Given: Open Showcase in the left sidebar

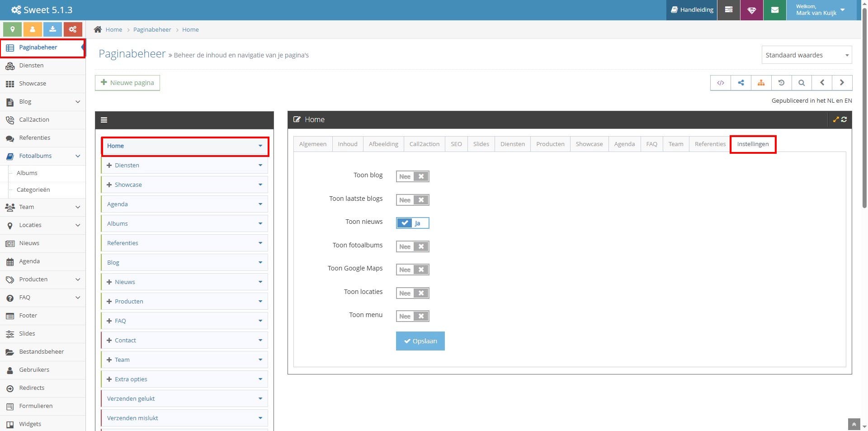Looking at the screenshot, I should tap(43, 84).
